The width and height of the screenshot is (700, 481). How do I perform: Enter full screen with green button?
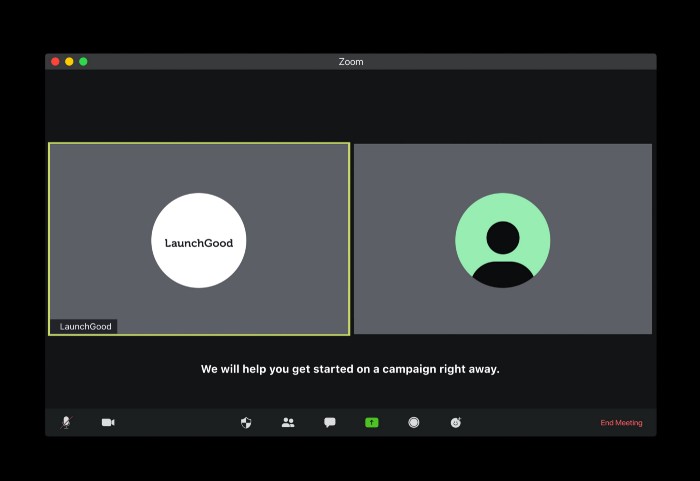tap(83, 62)
